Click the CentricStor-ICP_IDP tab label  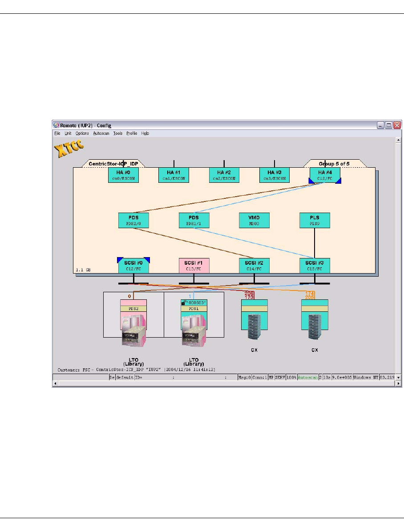[113, 164]
